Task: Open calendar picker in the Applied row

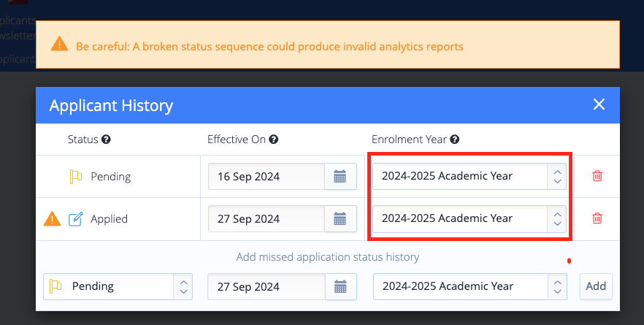Action: point(340,218)
